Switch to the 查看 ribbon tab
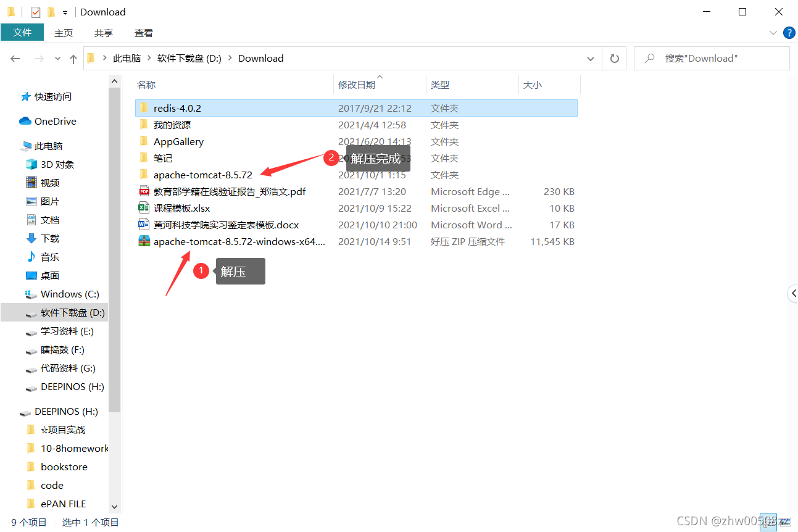798x532 pixels. [x=144, y=33]
